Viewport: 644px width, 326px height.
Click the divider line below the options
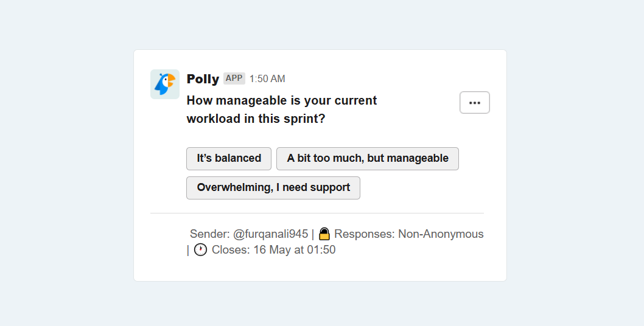point(317,213)
